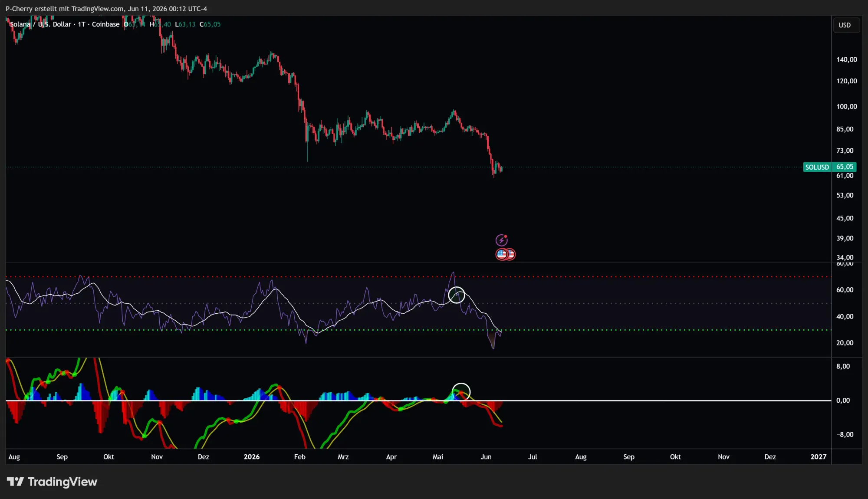Click the 0,00 MACD axis label
The width and height of the screenshot is (868, 499).
click(843, 401)
